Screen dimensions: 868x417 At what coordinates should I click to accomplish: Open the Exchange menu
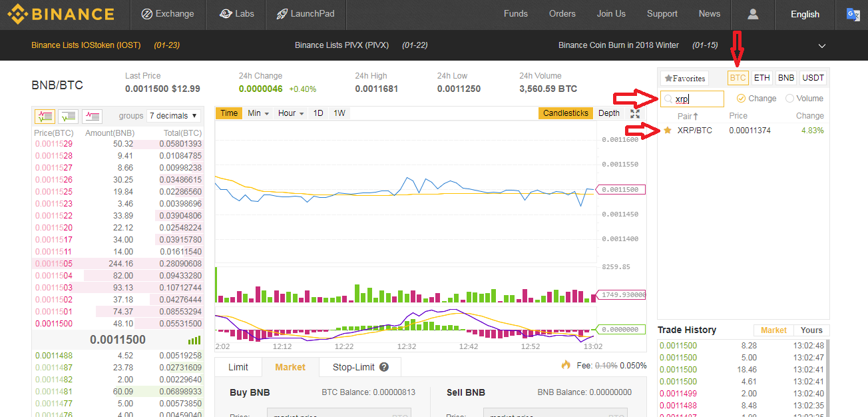coord(168,13)
